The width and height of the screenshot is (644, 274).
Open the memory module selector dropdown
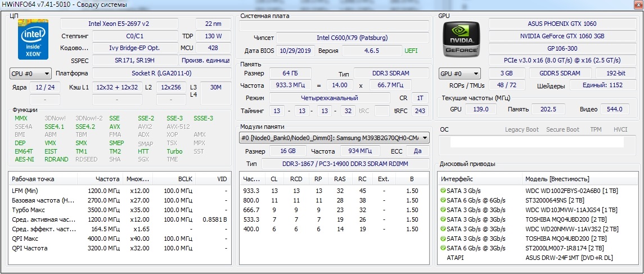click(335, 138)
